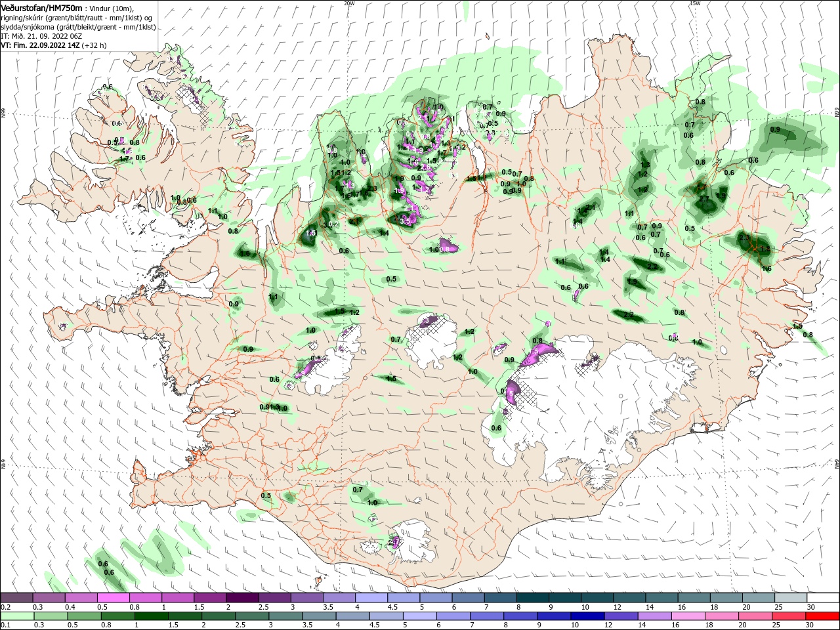The width and height of the screenshot is (840, 630).
Task: Click the "20W" longitude label at the top
Action: [x=349, y=3]
